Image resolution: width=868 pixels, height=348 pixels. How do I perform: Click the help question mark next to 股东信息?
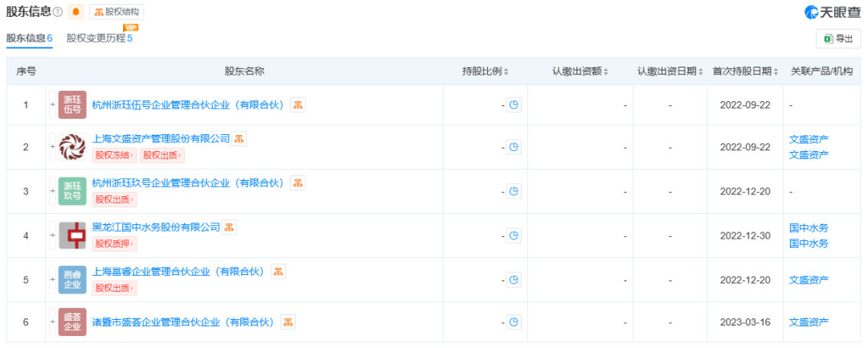click(x=57, y=12)
